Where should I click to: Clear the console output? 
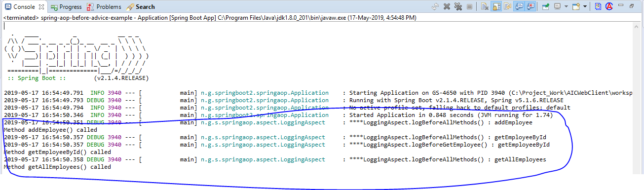485,6
